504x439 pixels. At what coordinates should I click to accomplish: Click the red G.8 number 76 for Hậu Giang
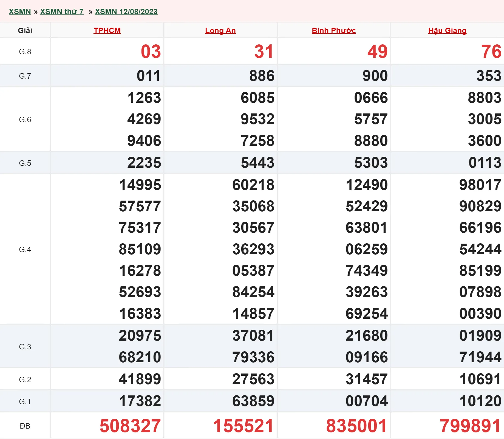(491, 52)
